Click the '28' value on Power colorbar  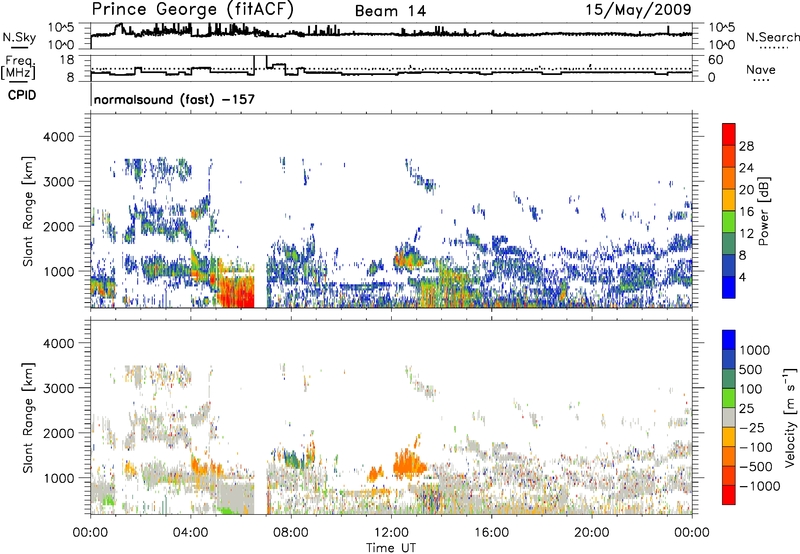(x=746, y=146)
